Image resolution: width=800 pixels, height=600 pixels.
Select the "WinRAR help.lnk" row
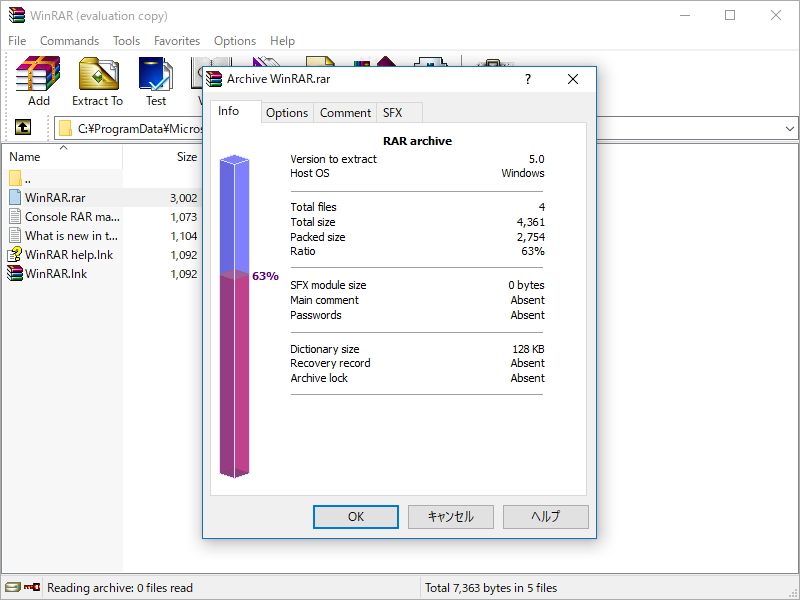click(102, 255)
